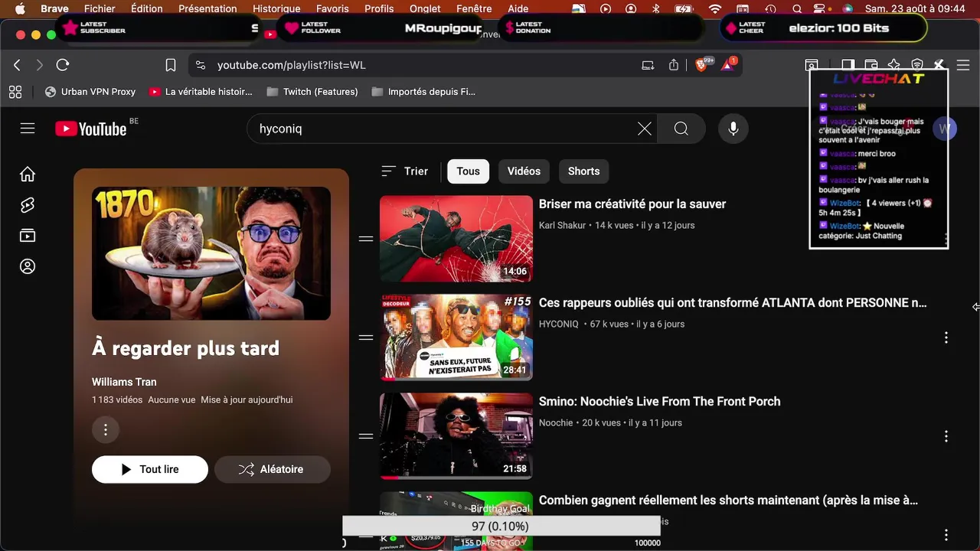Go back in browser history
This screenshot has height=551, width=980.
click(x=18, y=65)
